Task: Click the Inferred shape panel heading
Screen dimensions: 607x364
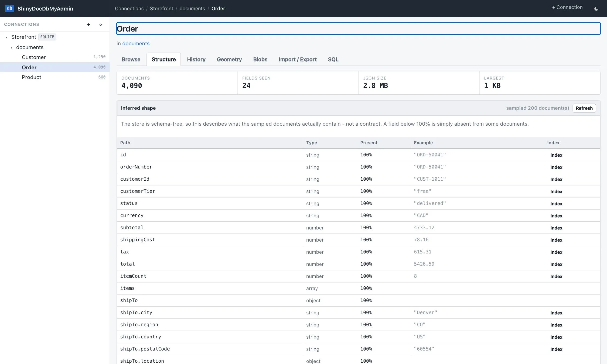Action: (x=138, y=108)
